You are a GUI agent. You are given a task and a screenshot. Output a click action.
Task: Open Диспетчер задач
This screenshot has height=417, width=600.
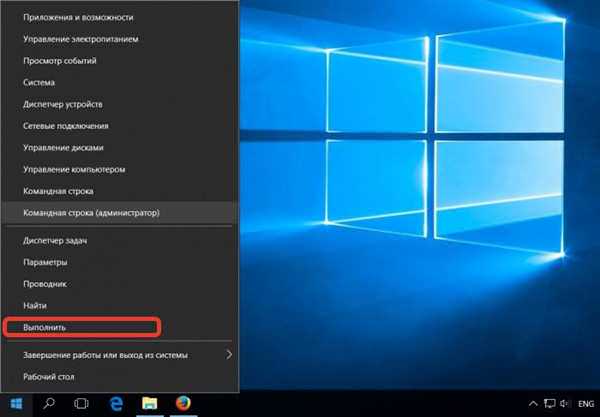coord(120,241)
